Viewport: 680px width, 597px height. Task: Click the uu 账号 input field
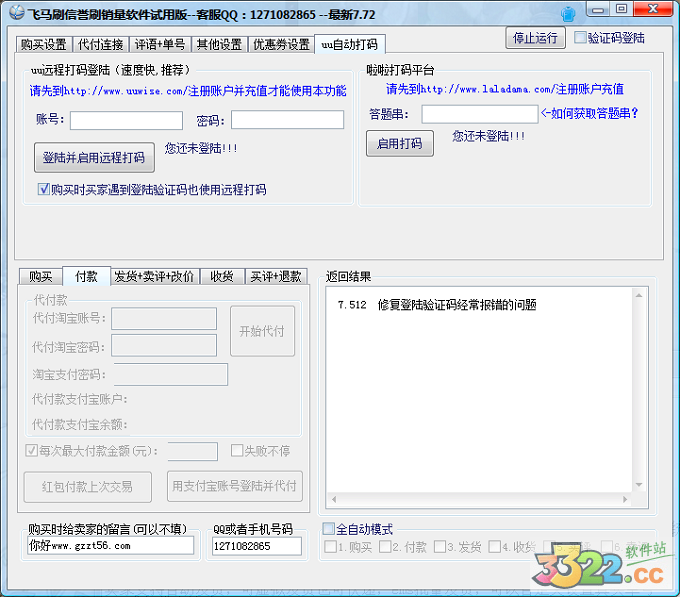click(126, 120)
